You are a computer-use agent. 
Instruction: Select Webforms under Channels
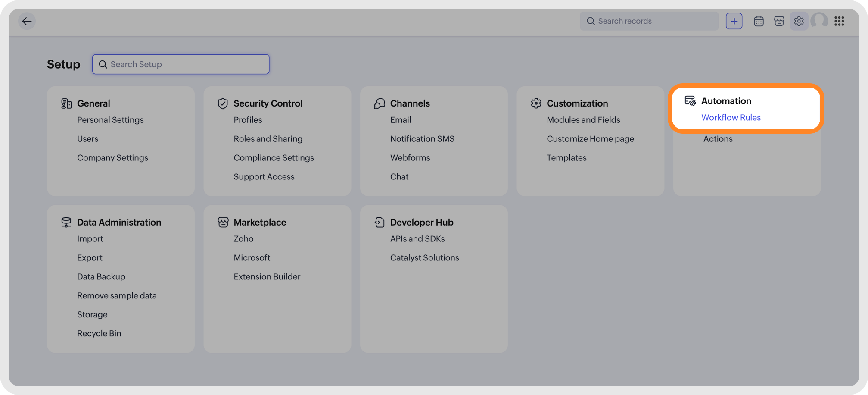tap(410, 158)
